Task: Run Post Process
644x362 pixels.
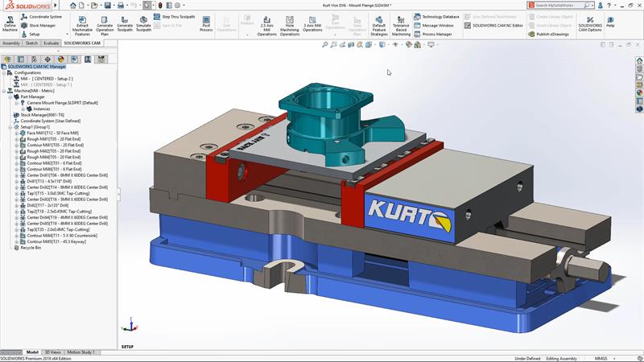Action: point(206,24)
